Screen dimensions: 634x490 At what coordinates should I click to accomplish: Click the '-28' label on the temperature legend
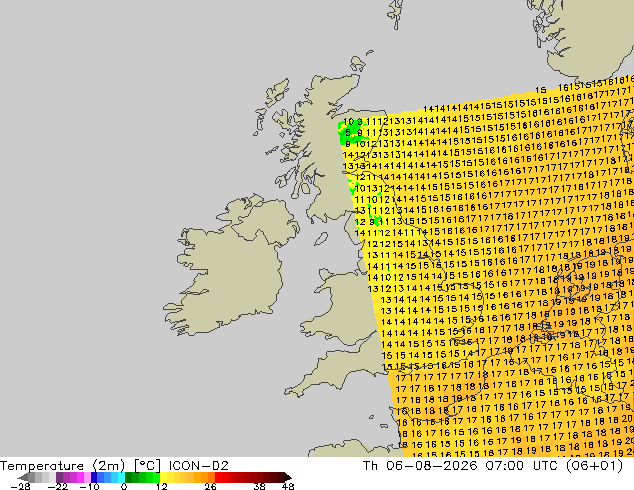pos(20,486)
